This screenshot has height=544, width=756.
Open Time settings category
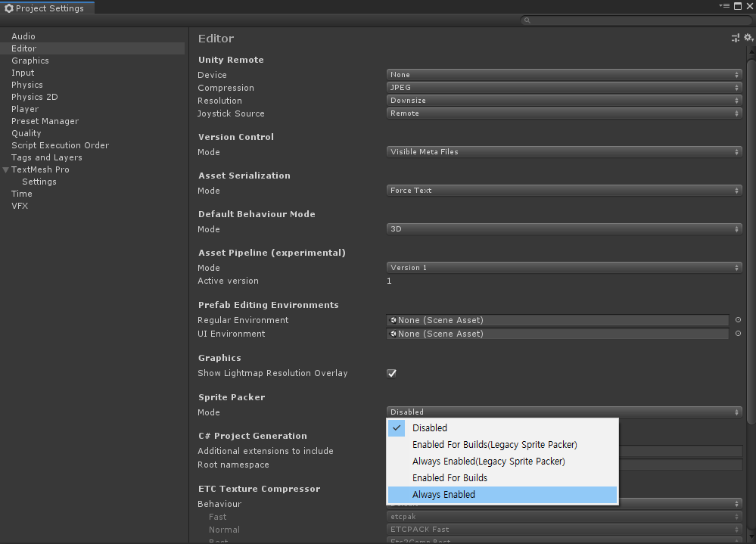click(92, 194)
